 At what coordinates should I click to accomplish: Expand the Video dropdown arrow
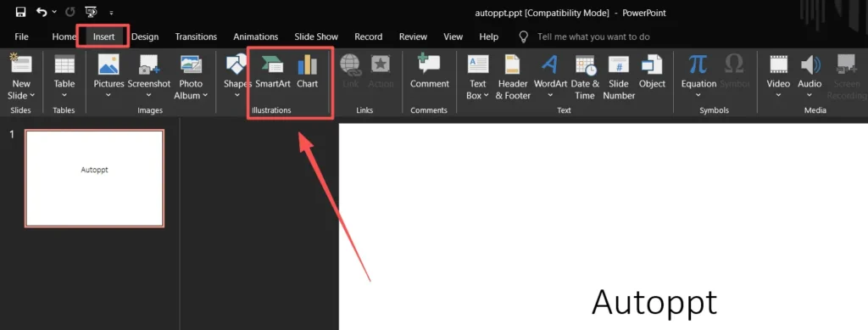(778, 95)
